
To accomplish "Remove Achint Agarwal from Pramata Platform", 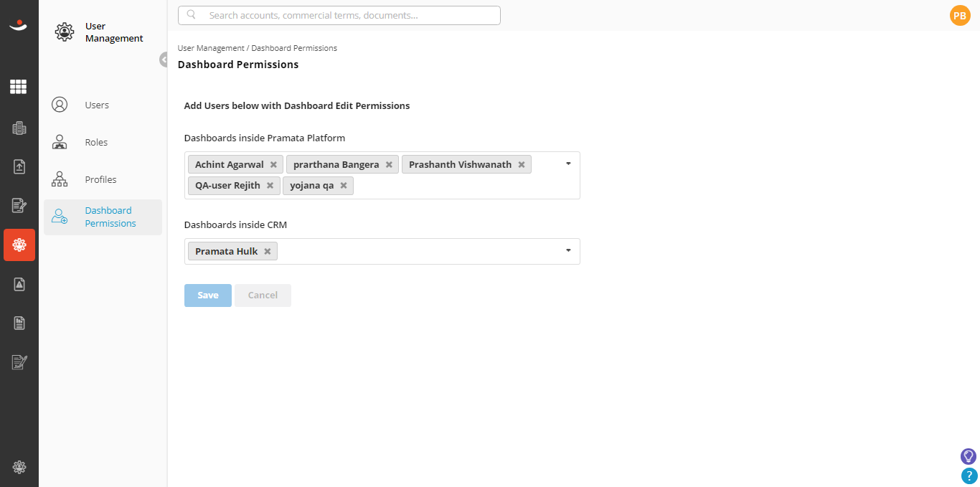I will (x=273, y=164).
